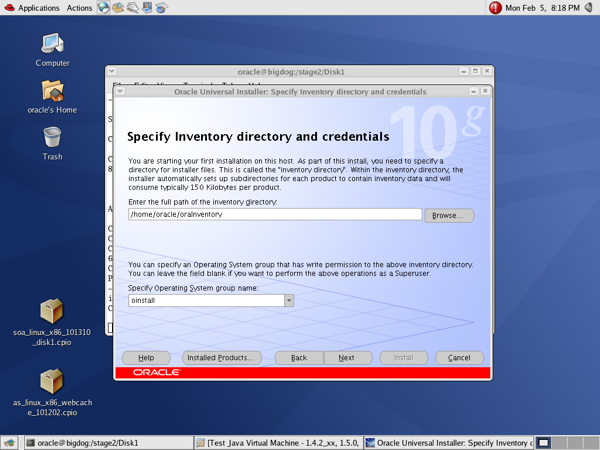Open the Actions menu in top panel
Viewport: 600px width, 450px height.
(x=79, y=8)
